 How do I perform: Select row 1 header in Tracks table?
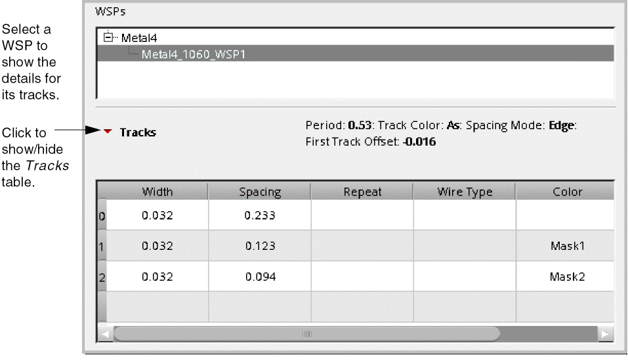coord(102,247)
